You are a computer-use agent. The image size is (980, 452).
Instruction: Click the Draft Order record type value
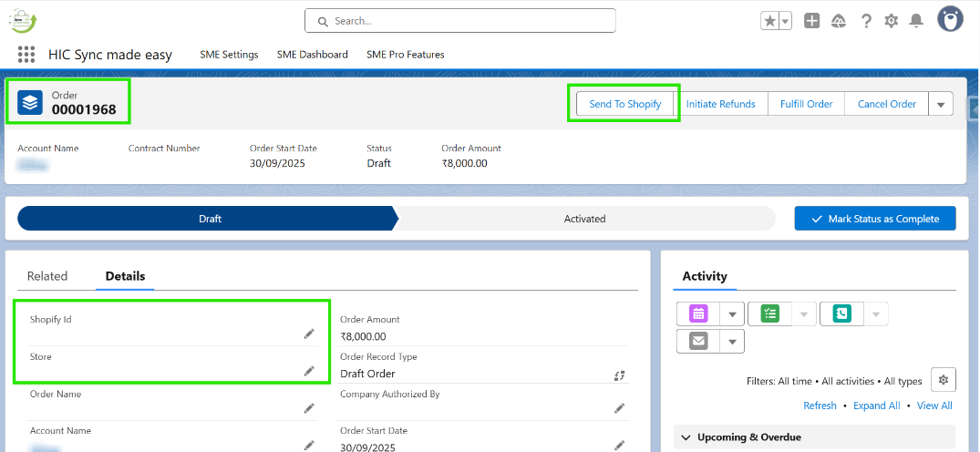pos(367,374)
